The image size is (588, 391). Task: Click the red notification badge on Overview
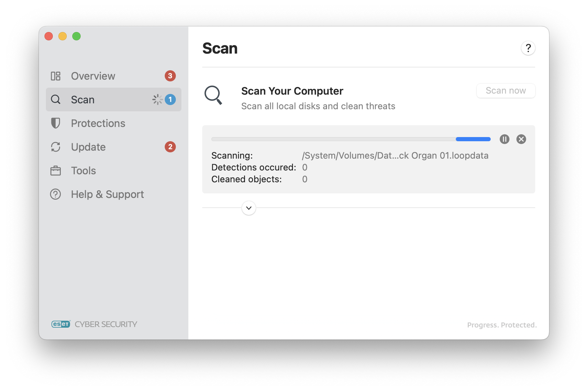coord(170,76)
